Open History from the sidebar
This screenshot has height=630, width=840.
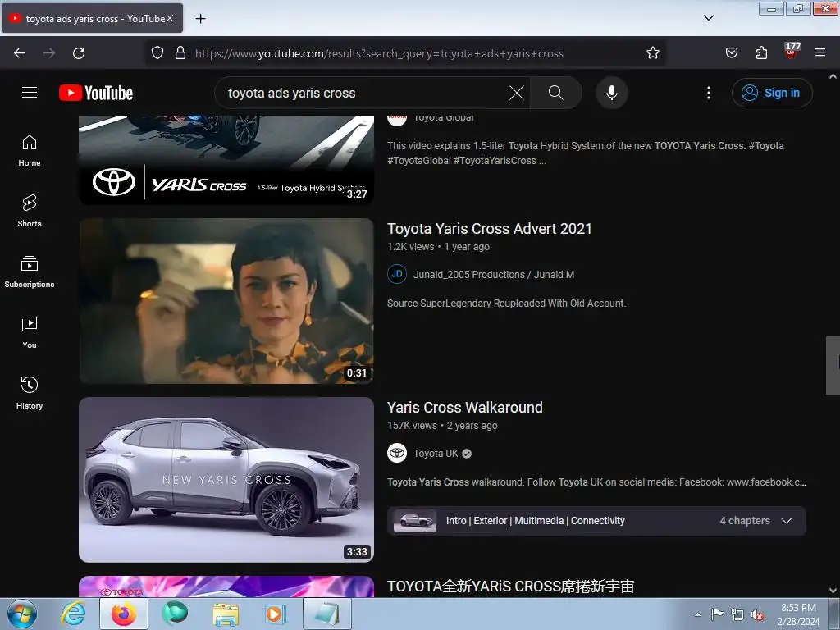[x=30, y=393]
